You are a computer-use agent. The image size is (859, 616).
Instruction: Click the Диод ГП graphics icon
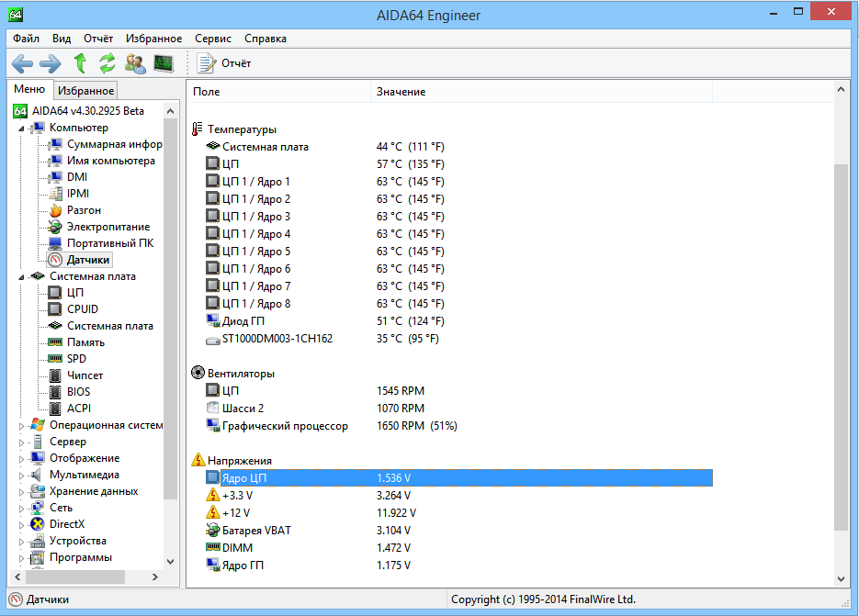(x=212, y=321)
